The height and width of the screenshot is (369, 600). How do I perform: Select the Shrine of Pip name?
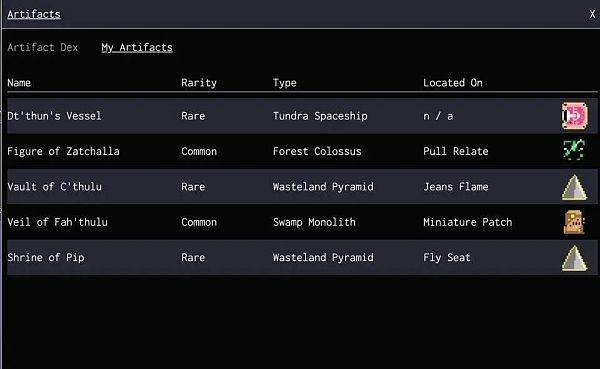46,257
